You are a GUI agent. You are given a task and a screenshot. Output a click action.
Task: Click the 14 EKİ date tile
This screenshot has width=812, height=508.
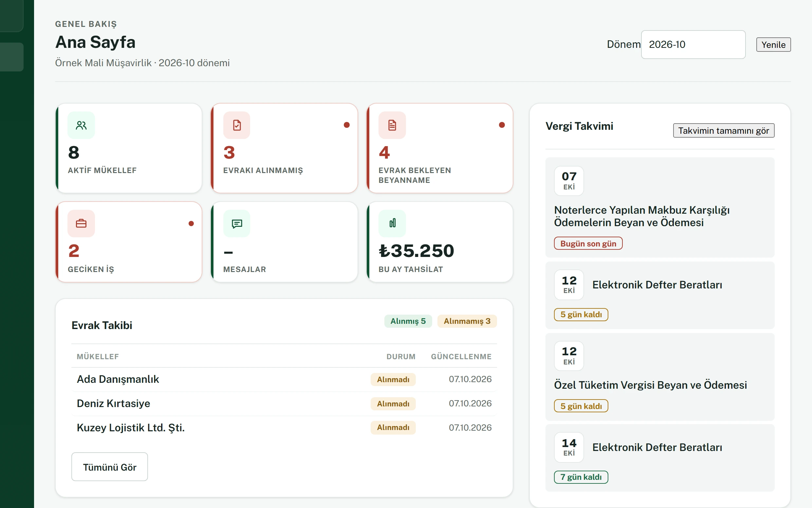[x=569, y=447]
